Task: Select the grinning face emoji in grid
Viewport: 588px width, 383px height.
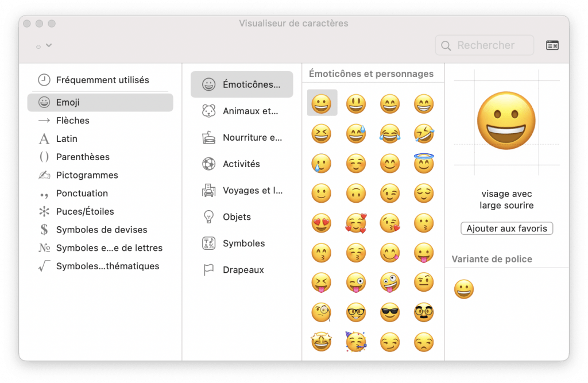Action: [x=322, y=103]
